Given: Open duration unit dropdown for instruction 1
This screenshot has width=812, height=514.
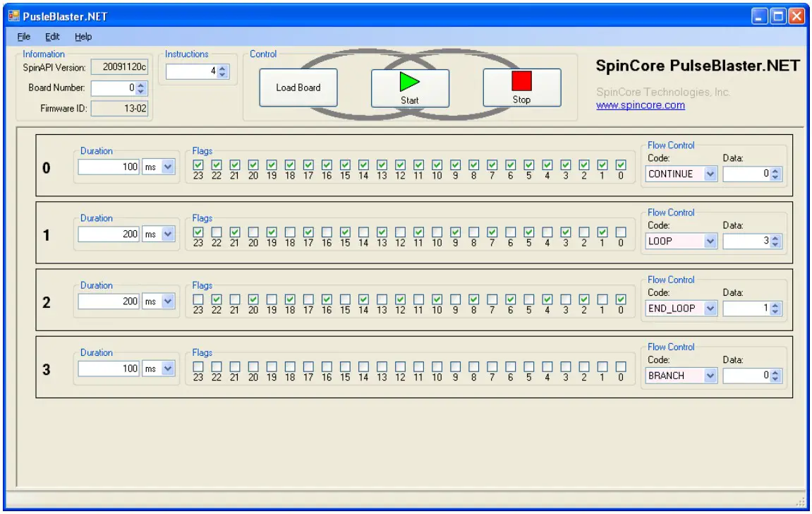Looking at the screenshot, I should point(168,234).
